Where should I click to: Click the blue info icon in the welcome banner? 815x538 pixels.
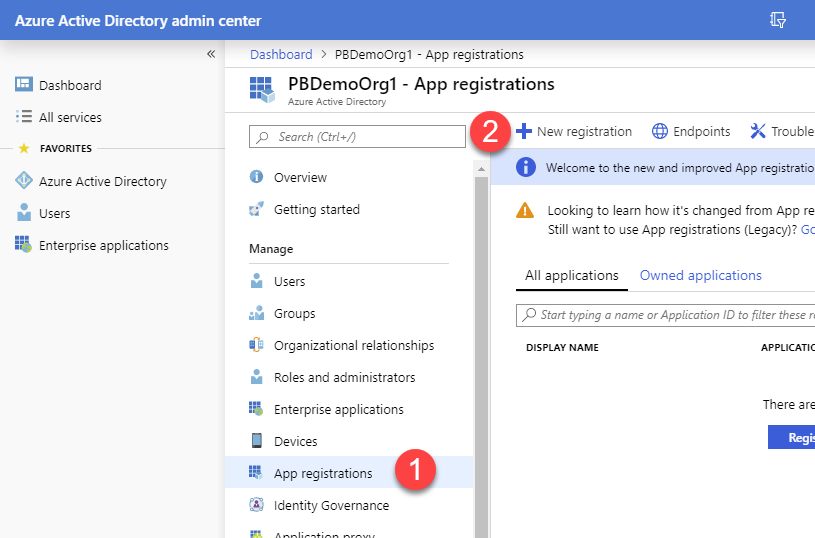(525, 167)
